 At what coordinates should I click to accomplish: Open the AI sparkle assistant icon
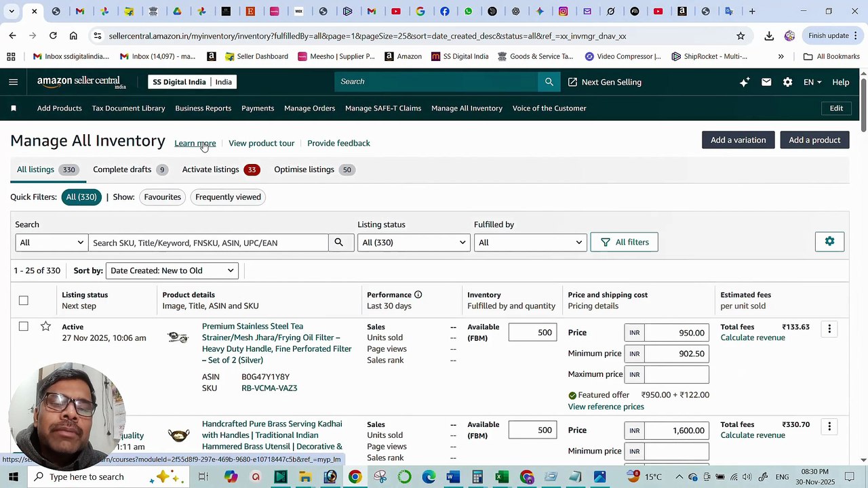tap(745, 82)
